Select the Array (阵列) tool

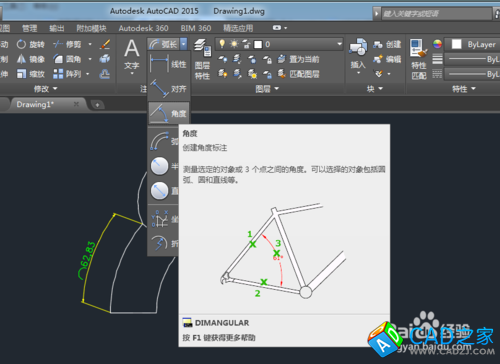pos(67,74)
